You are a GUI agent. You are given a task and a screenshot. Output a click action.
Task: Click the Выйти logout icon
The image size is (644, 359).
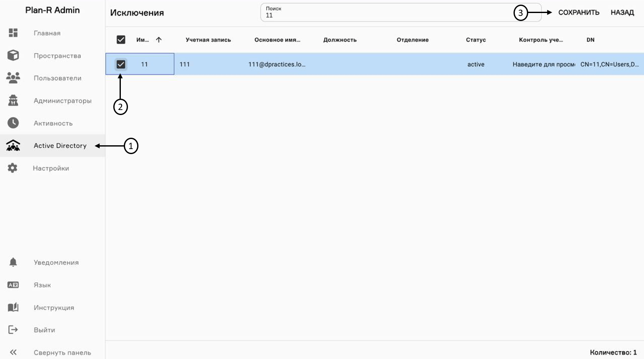(x=13, y=330)
